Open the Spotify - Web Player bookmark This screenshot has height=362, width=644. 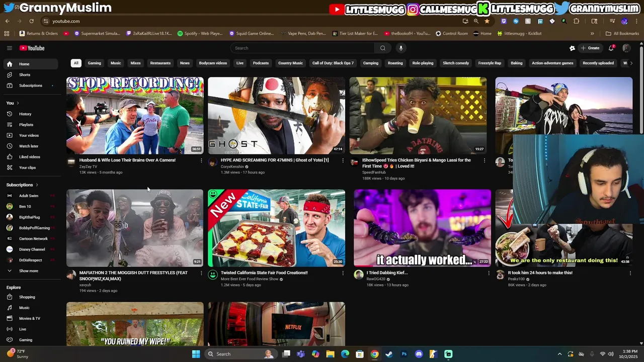[200, 34]
